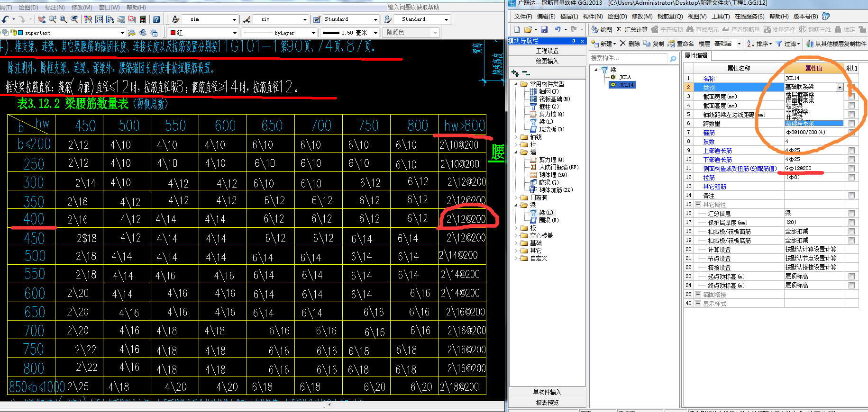Click the CAD undo arrow icon

pyautogui.click(x=5, y=19)
